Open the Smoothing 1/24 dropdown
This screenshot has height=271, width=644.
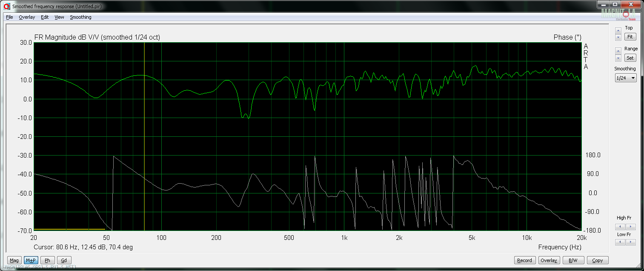pos(625,78)
